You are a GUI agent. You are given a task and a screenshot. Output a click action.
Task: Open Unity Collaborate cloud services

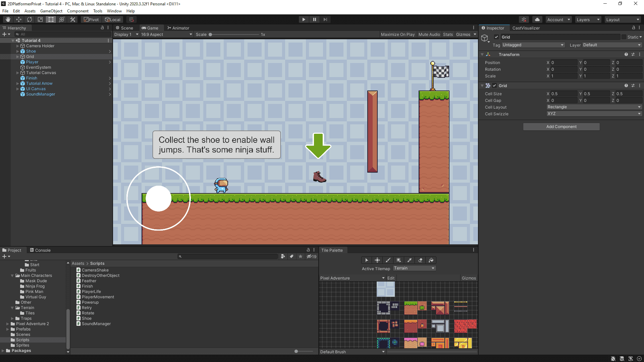tap(537, 19)
